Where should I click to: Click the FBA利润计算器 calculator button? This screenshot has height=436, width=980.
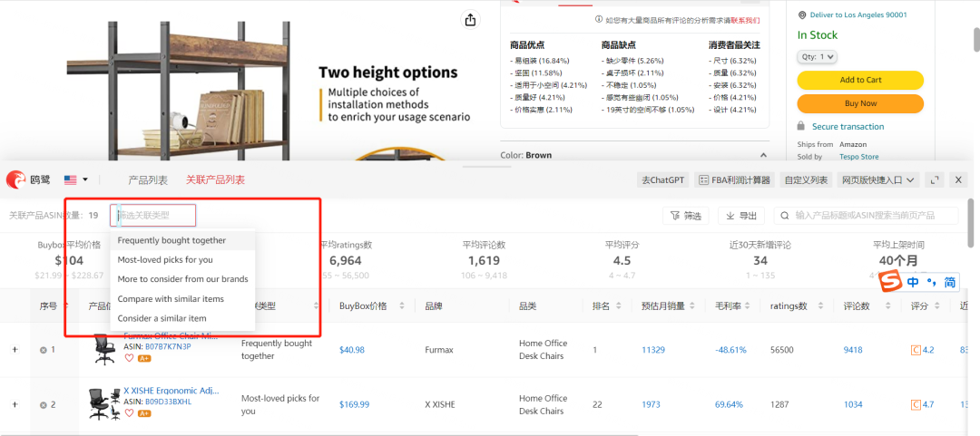click(734, 179)
